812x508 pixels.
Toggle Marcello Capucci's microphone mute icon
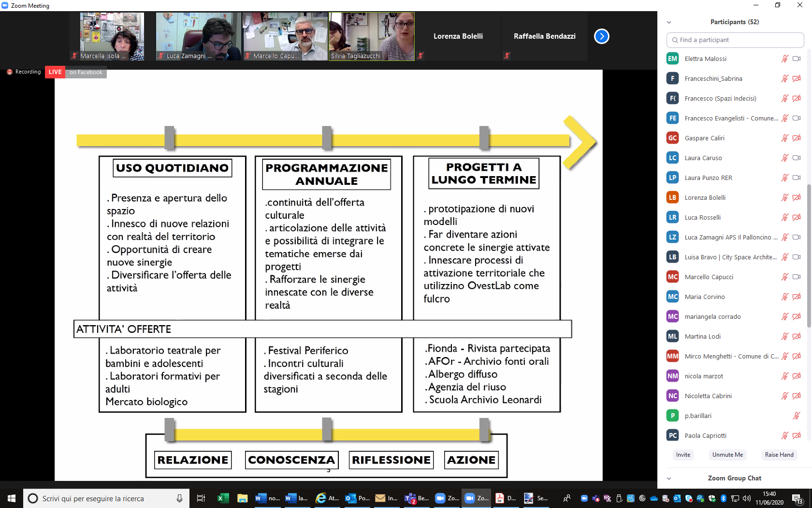point(784,277)
